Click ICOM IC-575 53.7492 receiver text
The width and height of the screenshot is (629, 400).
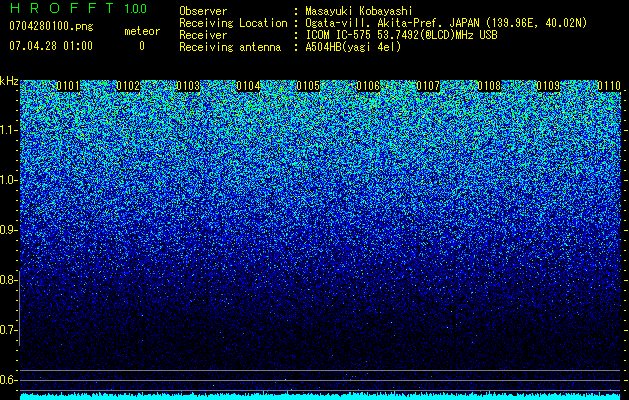pyautogui.click(x=401, y=35)
